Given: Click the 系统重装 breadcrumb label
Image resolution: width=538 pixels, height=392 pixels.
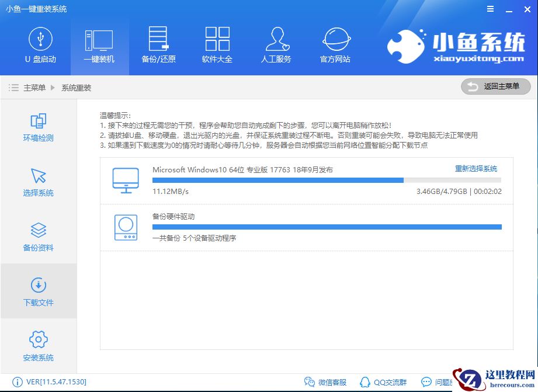Looking at the screenshot, I should click(75, 88).
